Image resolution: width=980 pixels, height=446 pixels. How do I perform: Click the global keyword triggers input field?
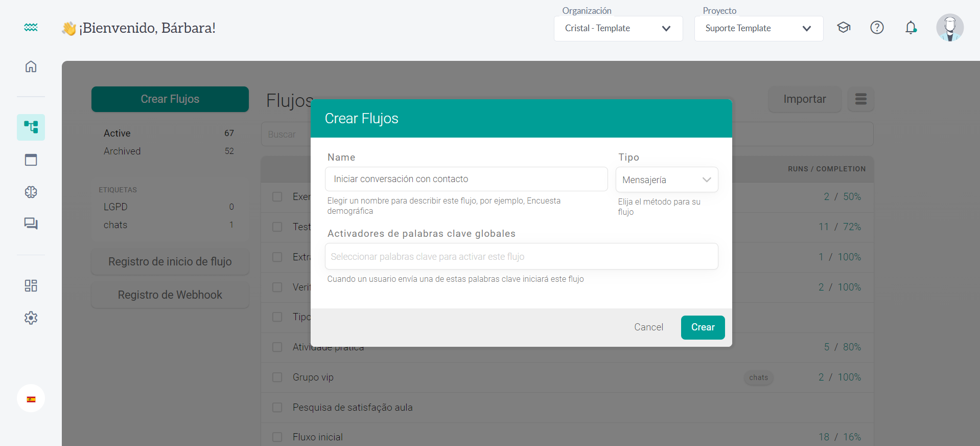[x=521, y=257]
